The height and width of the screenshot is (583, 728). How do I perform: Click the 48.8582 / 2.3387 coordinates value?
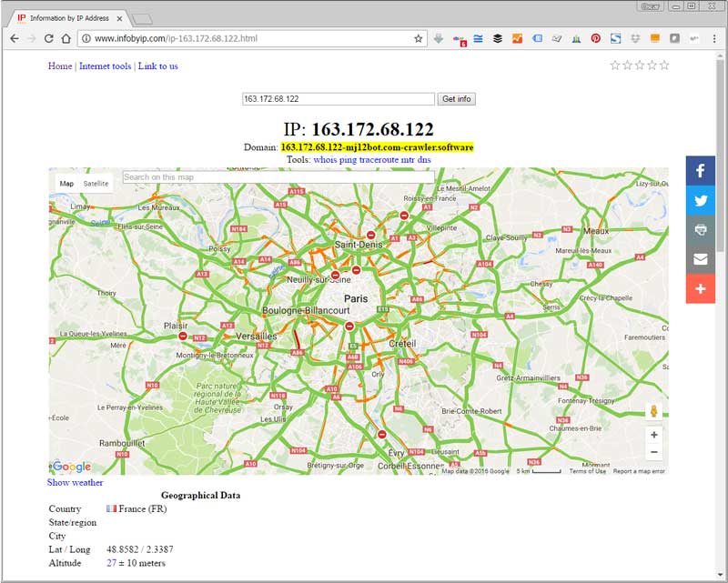point(140,549)
